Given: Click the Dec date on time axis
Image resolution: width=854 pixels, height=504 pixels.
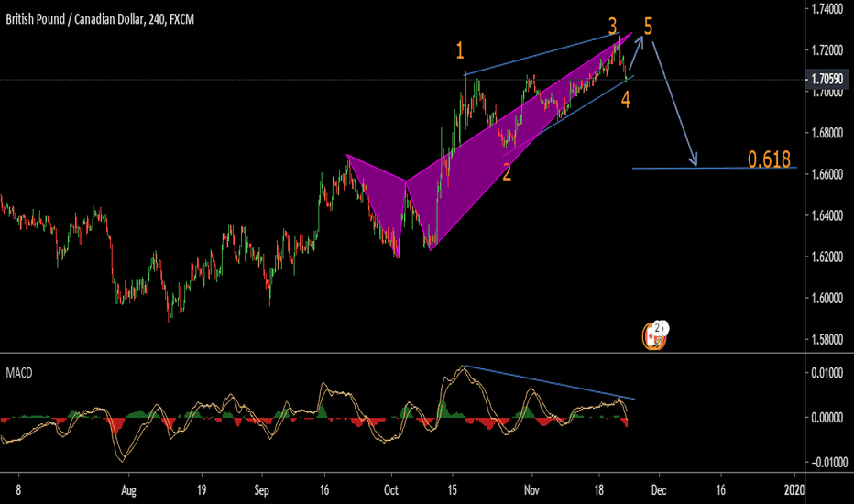Looking at the screenshot, I should click(660, 490).
